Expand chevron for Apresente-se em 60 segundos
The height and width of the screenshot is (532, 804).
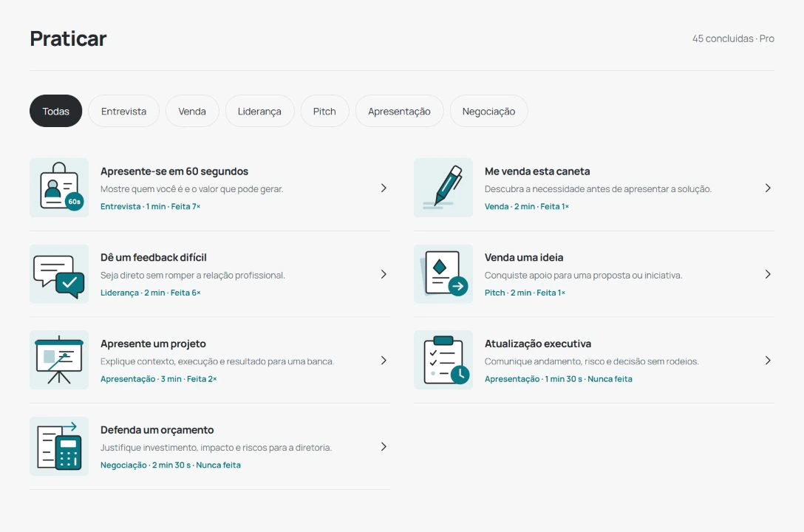click(384, 188)
